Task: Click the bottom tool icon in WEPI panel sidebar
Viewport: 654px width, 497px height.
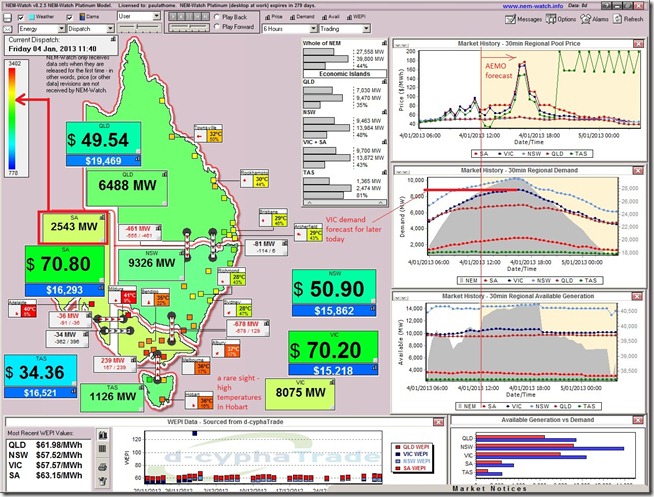Action: coord(103,482)
